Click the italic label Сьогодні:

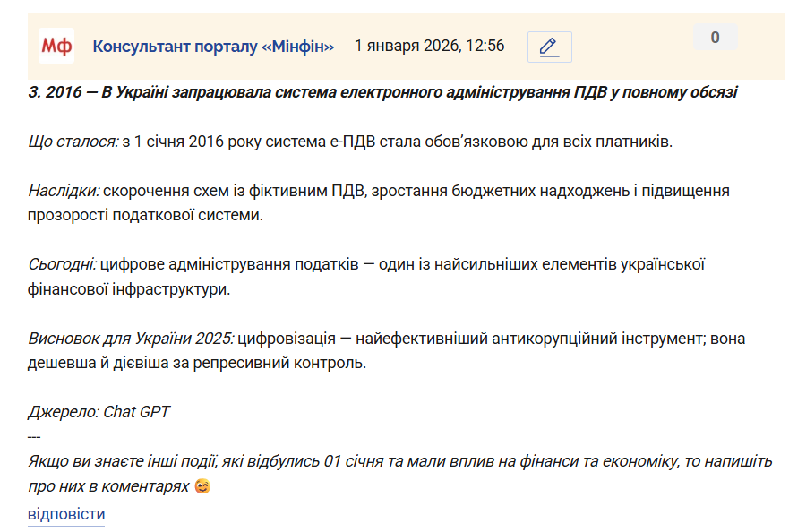(x=62, y=264)
